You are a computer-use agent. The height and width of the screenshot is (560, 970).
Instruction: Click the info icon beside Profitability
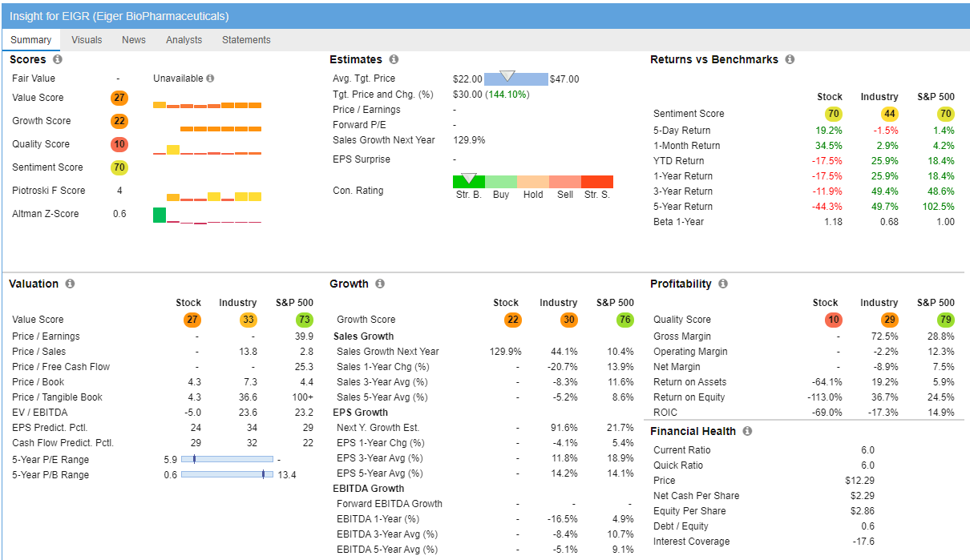pos(723,284)
